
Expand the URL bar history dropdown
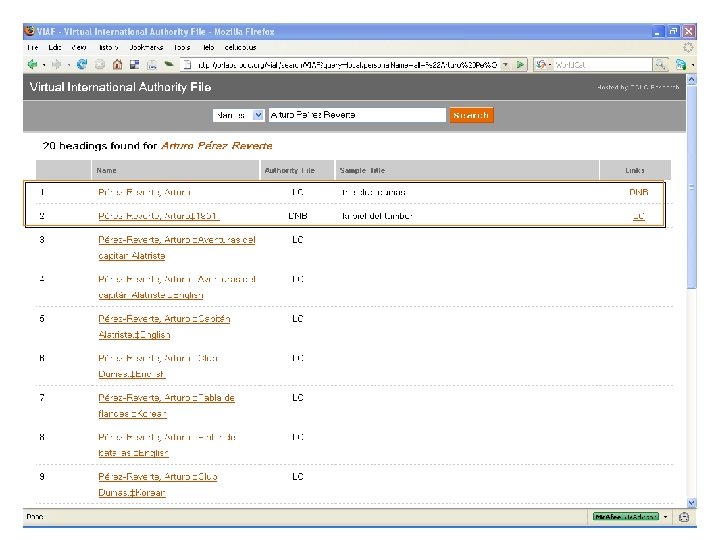pyautogui.click(x=505, y=65)
